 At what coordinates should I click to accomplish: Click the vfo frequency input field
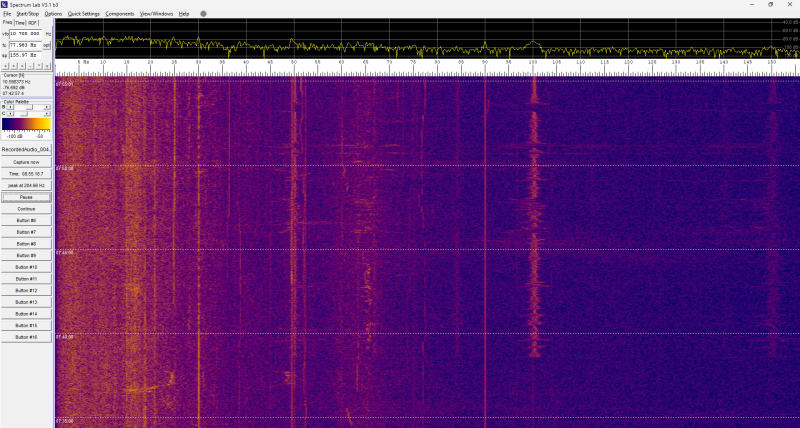pyautogui.click(x=26, y=34)
